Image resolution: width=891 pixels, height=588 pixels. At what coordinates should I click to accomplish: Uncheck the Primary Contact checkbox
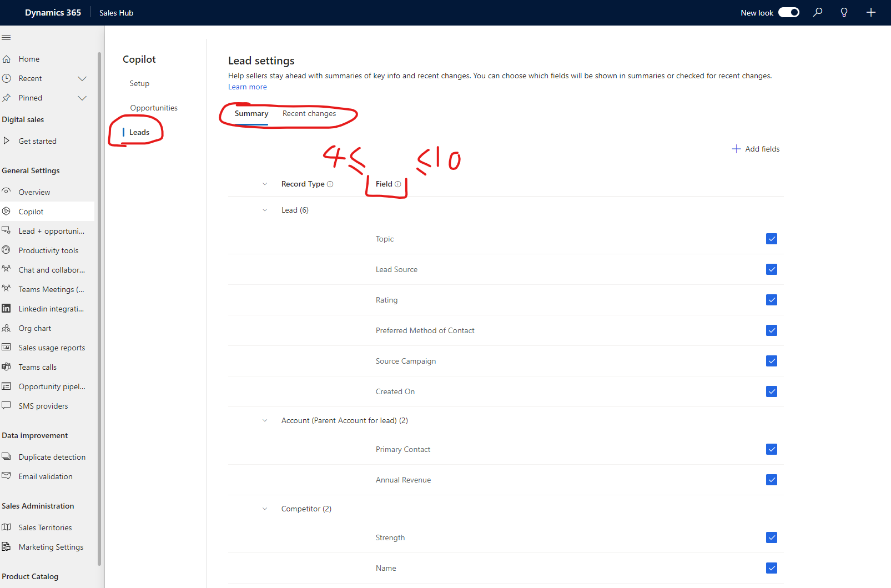pyautogui.click(x=772, y=449)
